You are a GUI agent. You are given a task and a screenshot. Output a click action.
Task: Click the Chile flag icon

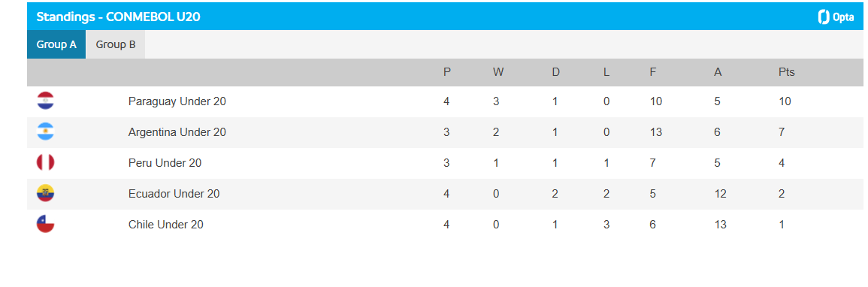(45, 224)
